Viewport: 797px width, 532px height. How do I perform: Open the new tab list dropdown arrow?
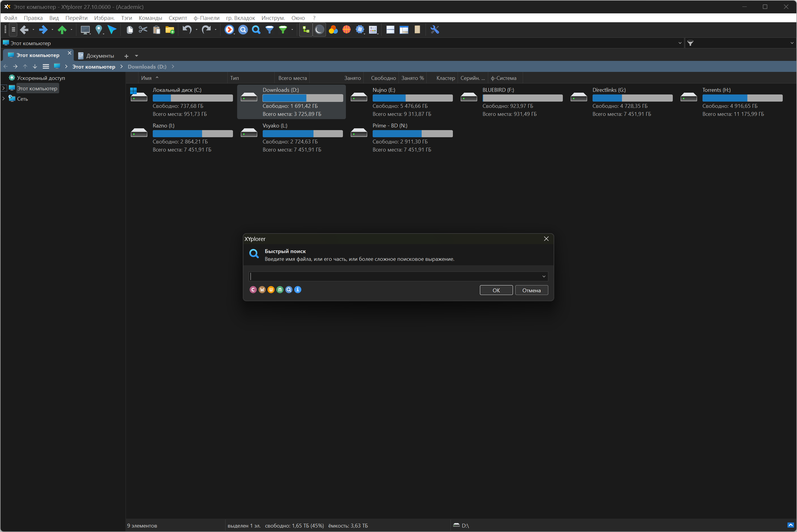tap(136, 56)
